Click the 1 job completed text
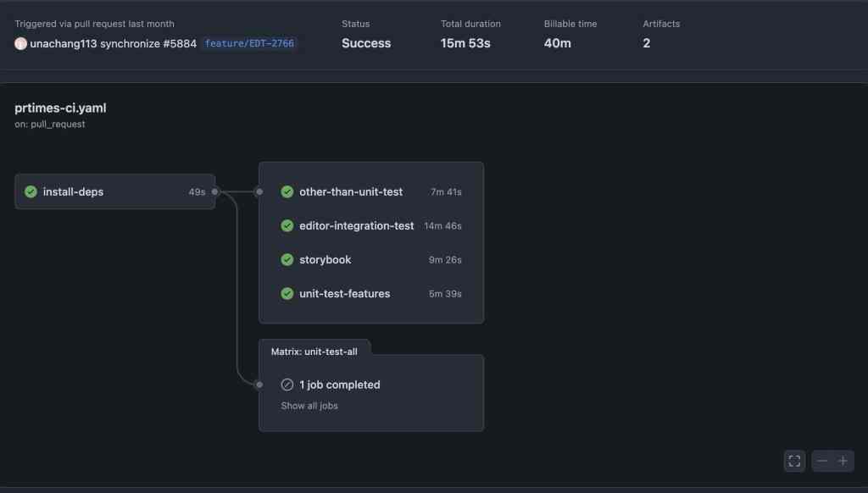This screenshot has height=493, width=868. (340, 385)
